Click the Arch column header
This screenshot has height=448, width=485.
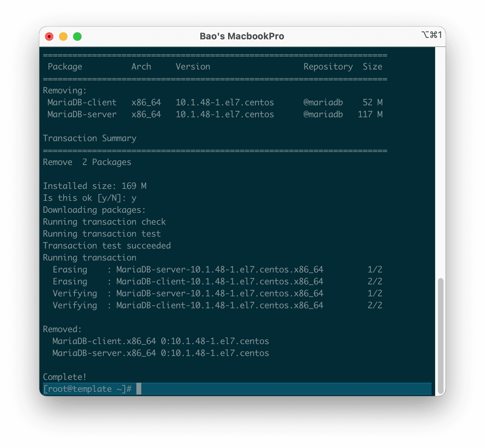(141, 67)
